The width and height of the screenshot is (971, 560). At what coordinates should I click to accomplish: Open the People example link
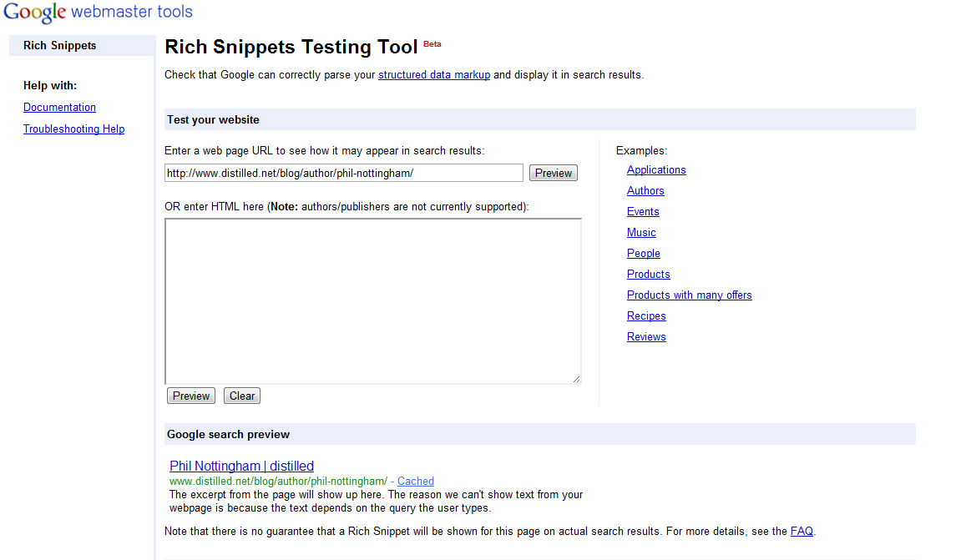(644, 254)
